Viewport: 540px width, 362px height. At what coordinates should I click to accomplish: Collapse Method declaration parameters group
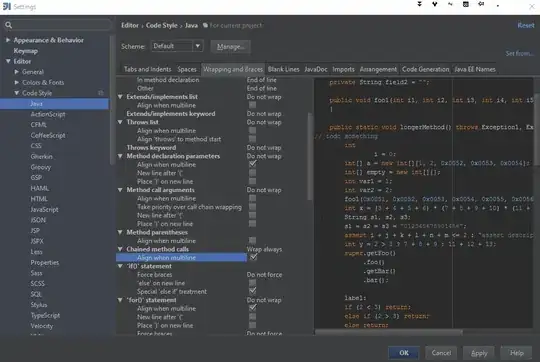click(120, 156)
